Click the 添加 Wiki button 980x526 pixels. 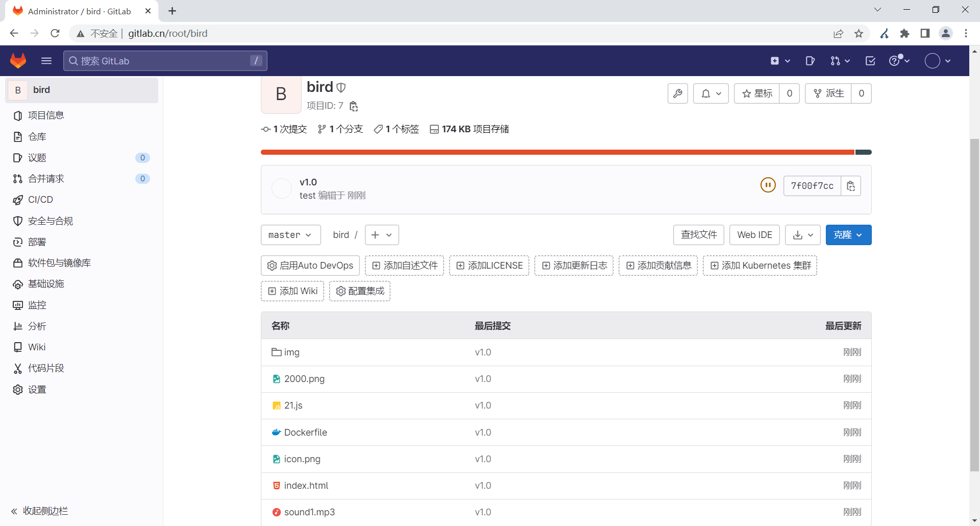(292, 291)
